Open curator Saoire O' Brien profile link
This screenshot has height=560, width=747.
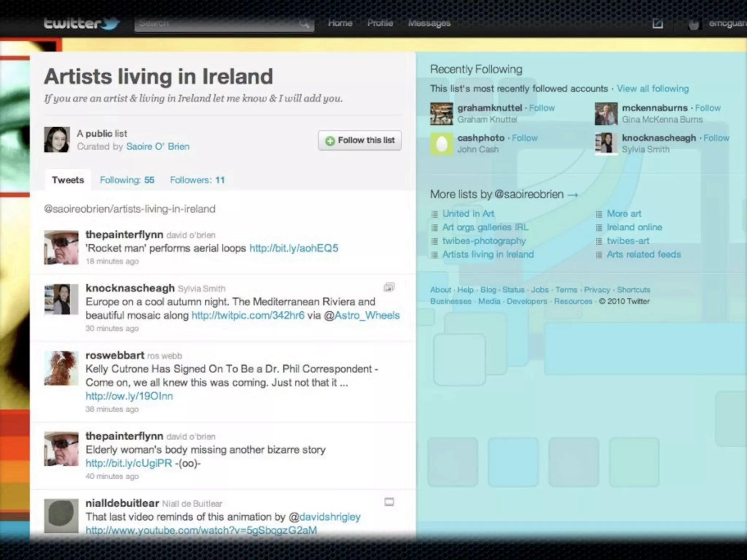click(x=158, y=147)
